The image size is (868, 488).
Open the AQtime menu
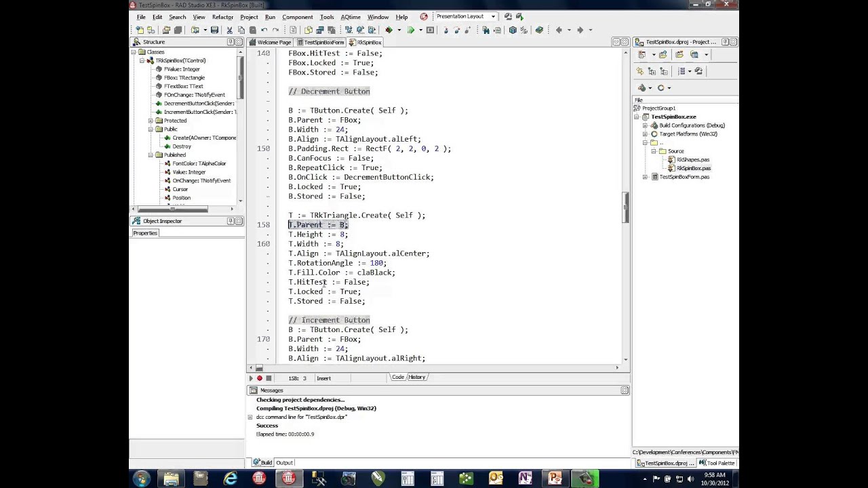pyautogui.click(x=351, y=17)
